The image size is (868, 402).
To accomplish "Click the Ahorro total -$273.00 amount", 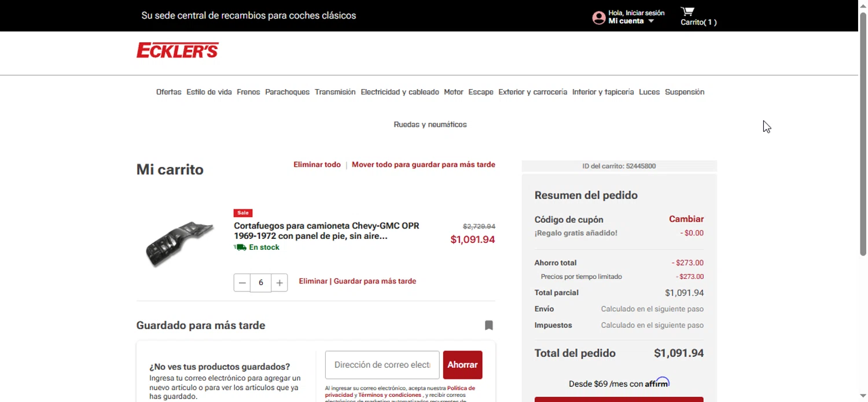I will tap(687, 263).
